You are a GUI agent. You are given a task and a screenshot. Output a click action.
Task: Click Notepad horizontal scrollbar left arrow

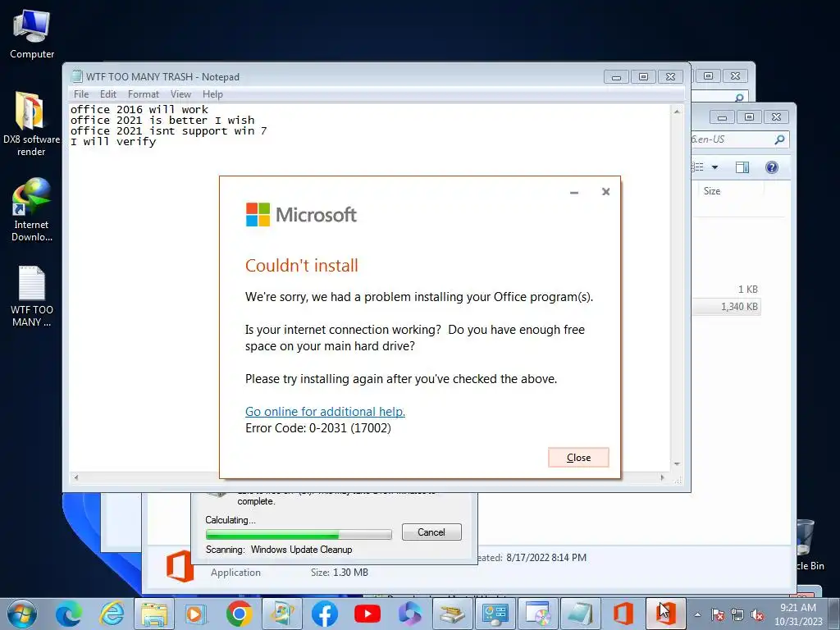[76, 477]
